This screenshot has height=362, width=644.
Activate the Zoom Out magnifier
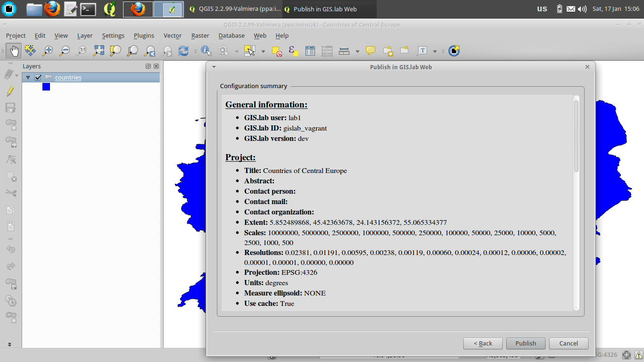[65, 50]
